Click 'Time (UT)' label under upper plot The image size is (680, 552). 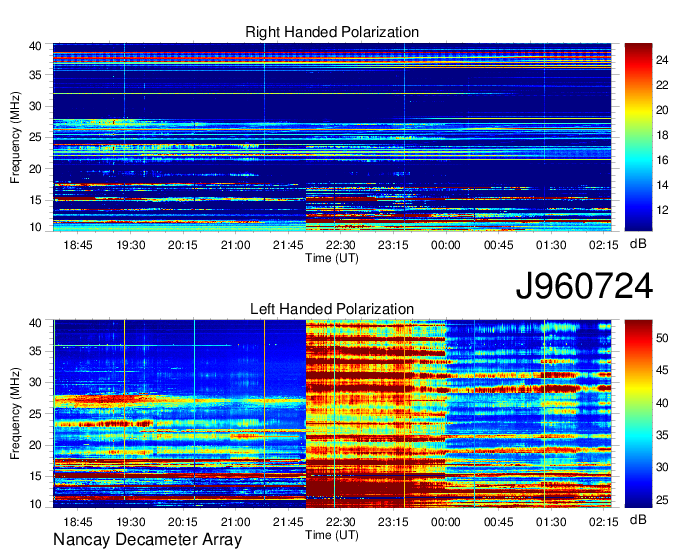(x=332, y=258)
